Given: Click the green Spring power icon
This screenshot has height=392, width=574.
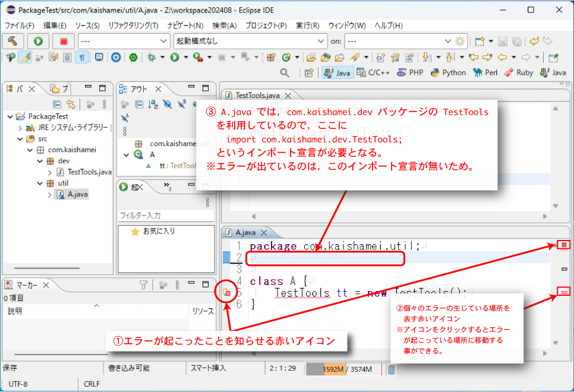Looking at the screenshot, I should click(x=133, y=57).
